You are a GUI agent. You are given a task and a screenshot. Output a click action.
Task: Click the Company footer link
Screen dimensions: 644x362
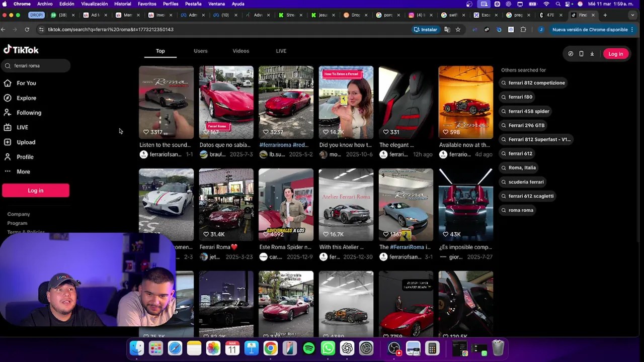[x=19, y=214]
